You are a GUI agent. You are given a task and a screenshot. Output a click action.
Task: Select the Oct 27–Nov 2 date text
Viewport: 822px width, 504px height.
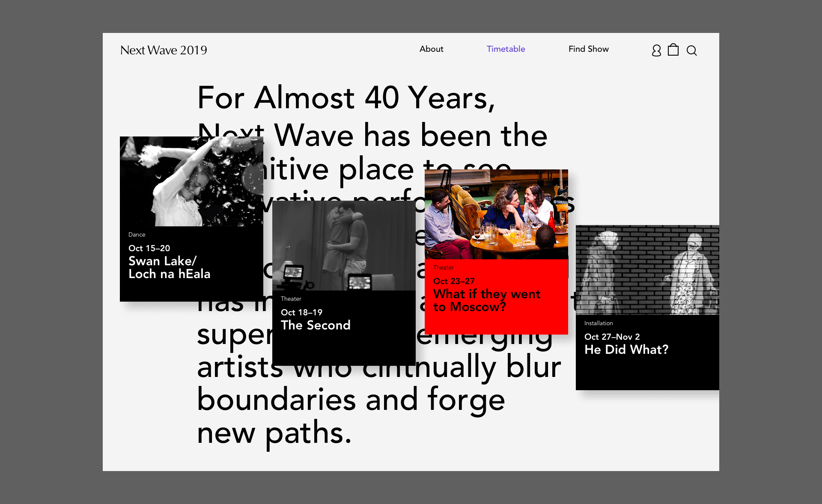pos(612,337)
